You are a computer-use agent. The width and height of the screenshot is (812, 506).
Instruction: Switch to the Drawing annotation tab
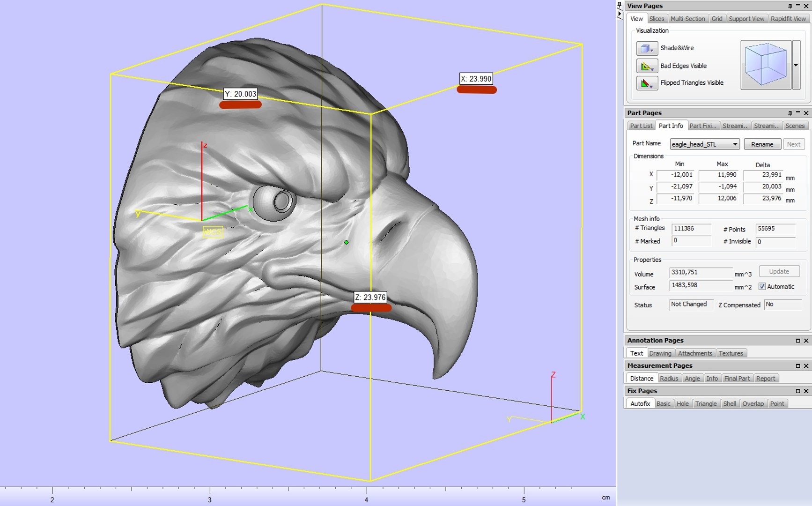coord(660,354)
